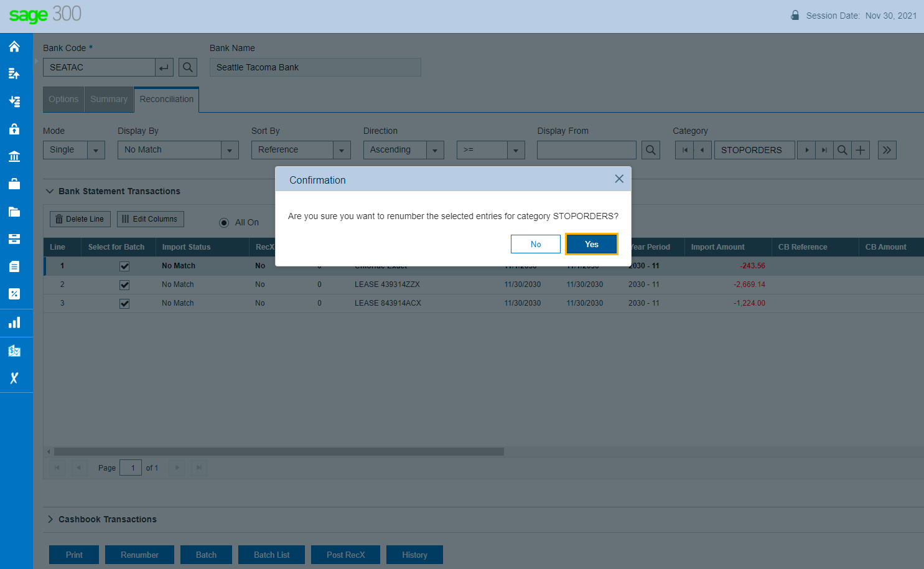This screenshot has width=924, height=569.
Task: Select the All On radio button
Action: [224, 222]
